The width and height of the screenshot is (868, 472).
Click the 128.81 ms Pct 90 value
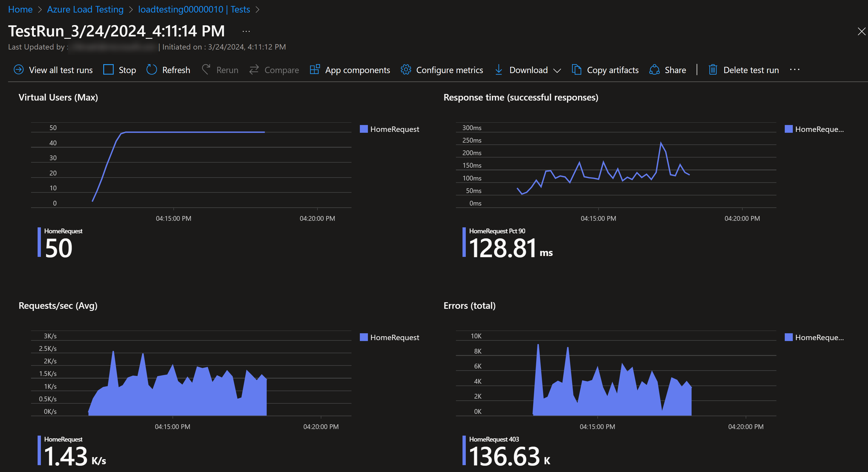pos(511,248)
